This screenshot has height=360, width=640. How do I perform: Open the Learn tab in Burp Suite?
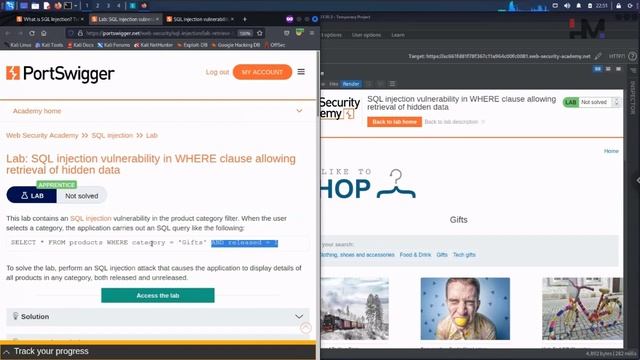(x=398, y=35)
